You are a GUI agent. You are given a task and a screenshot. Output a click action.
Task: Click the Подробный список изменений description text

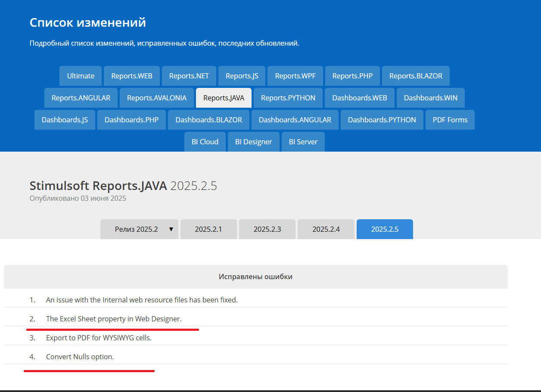point(165,44)
